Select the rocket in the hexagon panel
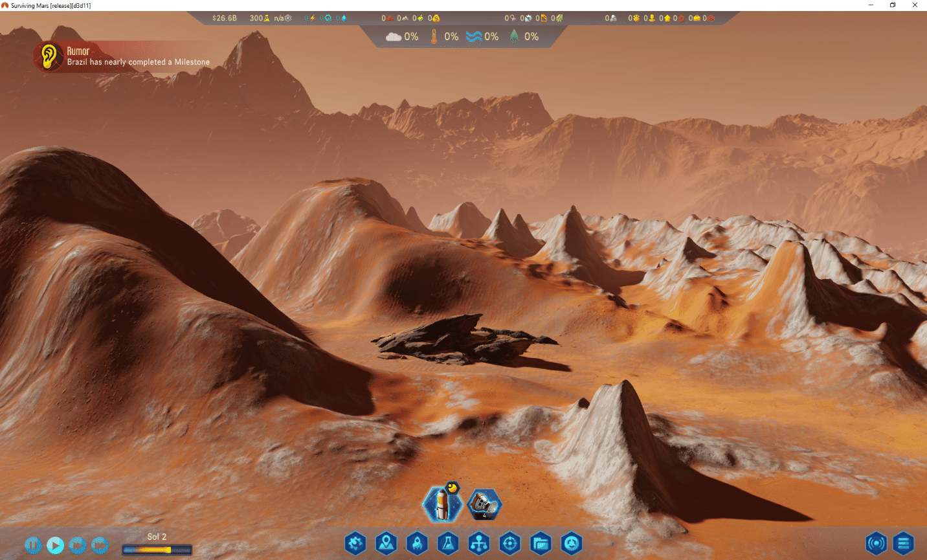 442,504
